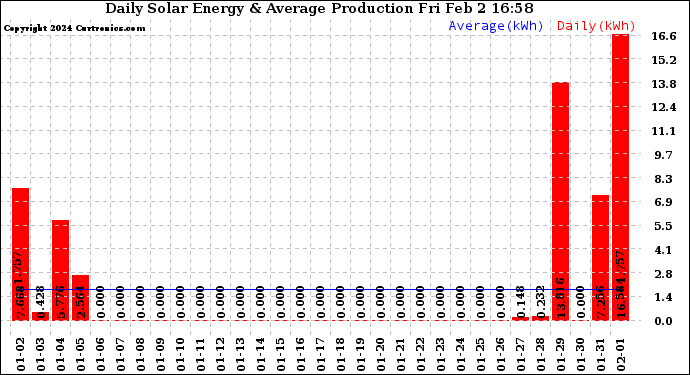The image size is (690, 375).
Task: Click the x-axis date label 01-02
Action: 21,355
